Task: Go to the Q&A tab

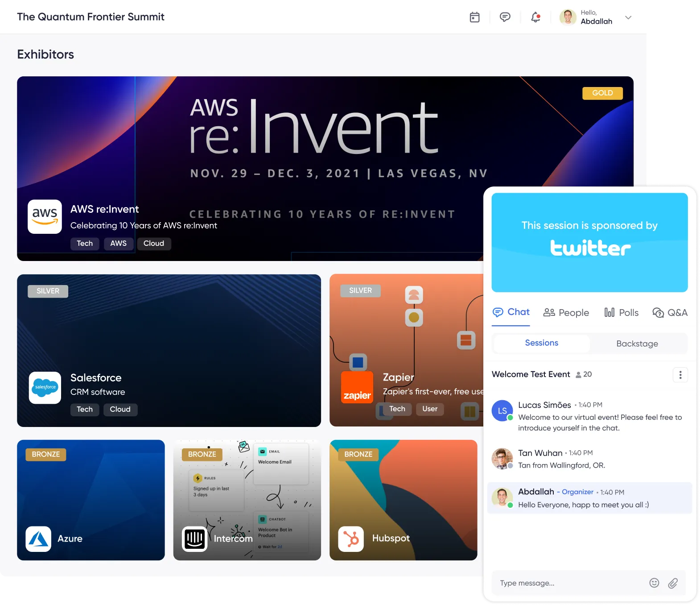Action: coord(670,313)
